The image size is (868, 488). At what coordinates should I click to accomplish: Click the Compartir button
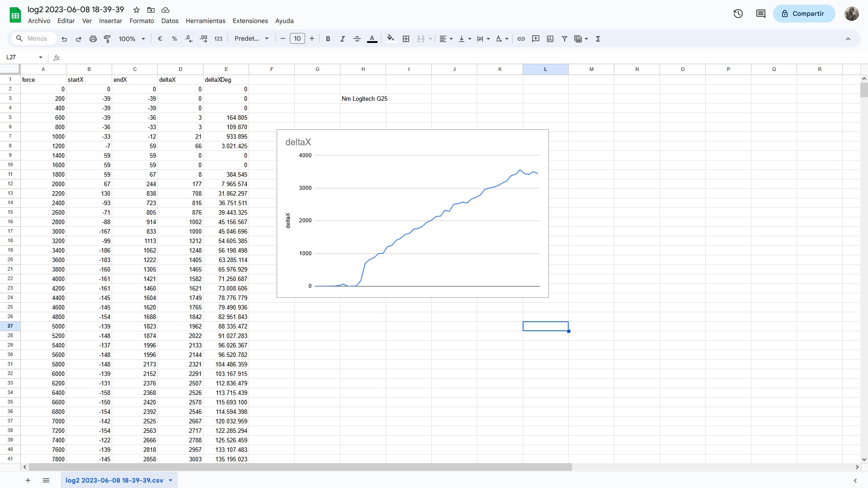[x=803, y=14]
